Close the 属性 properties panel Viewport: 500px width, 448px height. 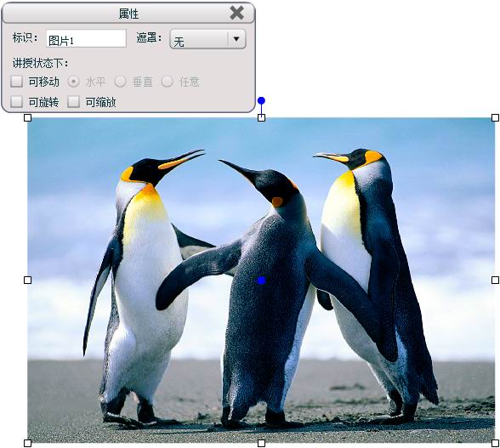coord(236,13)
